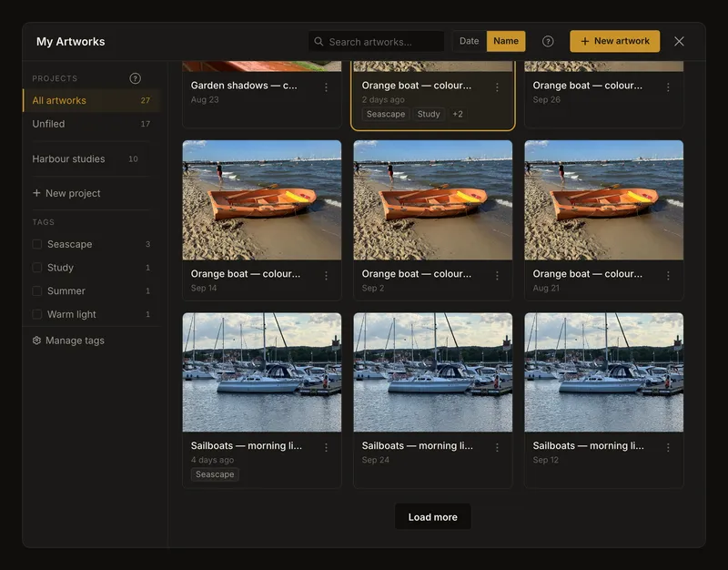728x570 pixels.
Task: Click the New artwork button
Action: (615, 41)
